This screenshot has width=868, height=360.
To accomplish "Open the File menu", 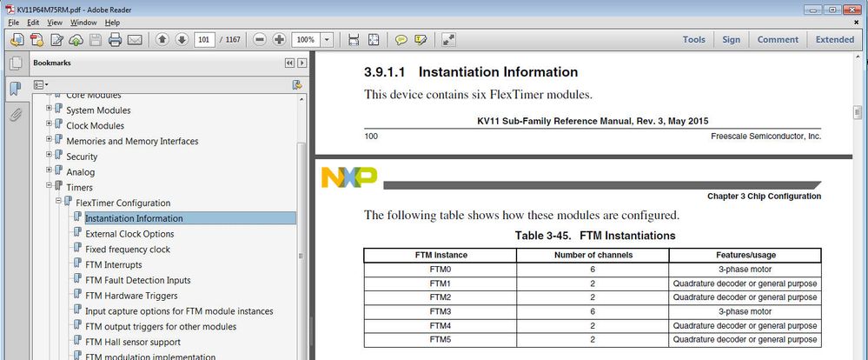I will point(14,23).
